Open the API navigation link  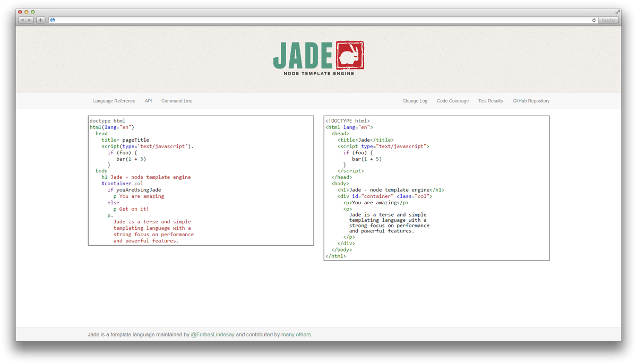coord(148,101)
